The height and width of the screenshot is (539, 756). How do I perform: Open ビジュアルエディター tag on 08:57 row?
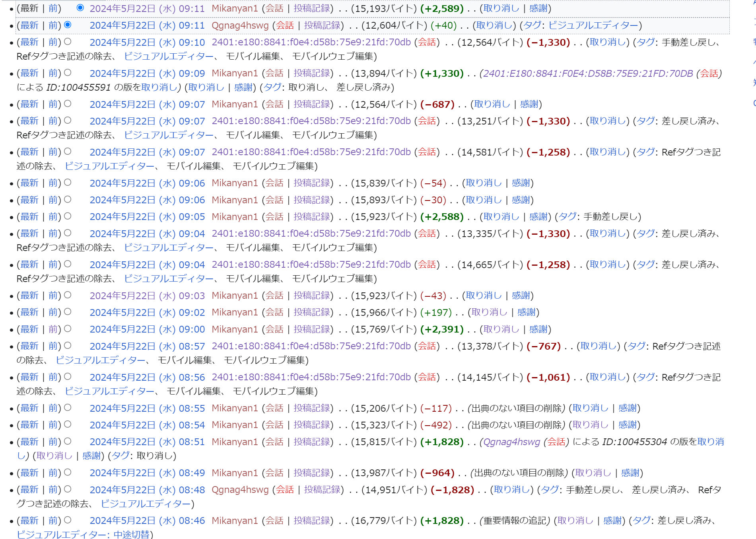coord(100,360)
